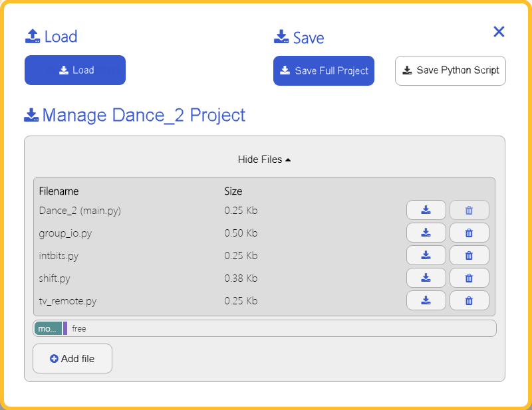Image resolution: width=532 pixels, height=410 pixels.
Task: Collapse the list with Hide Files
Action: [264, 159]
